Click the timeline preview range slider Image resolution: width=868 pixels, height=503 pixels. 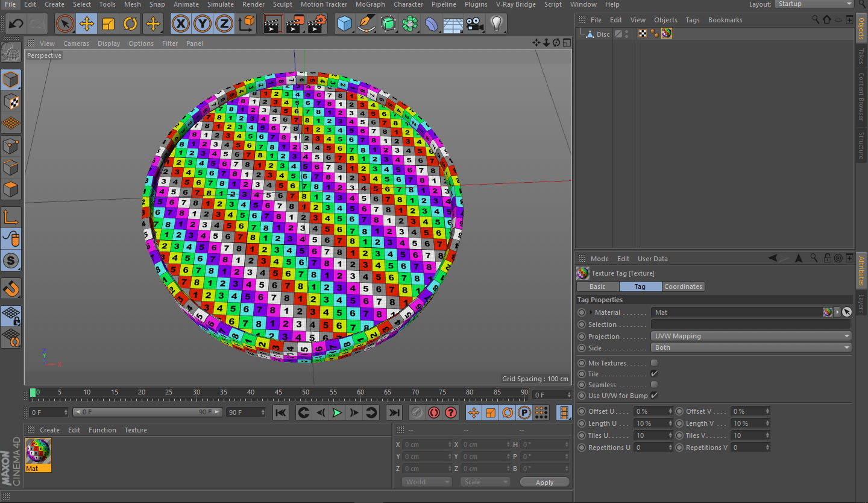147,413
